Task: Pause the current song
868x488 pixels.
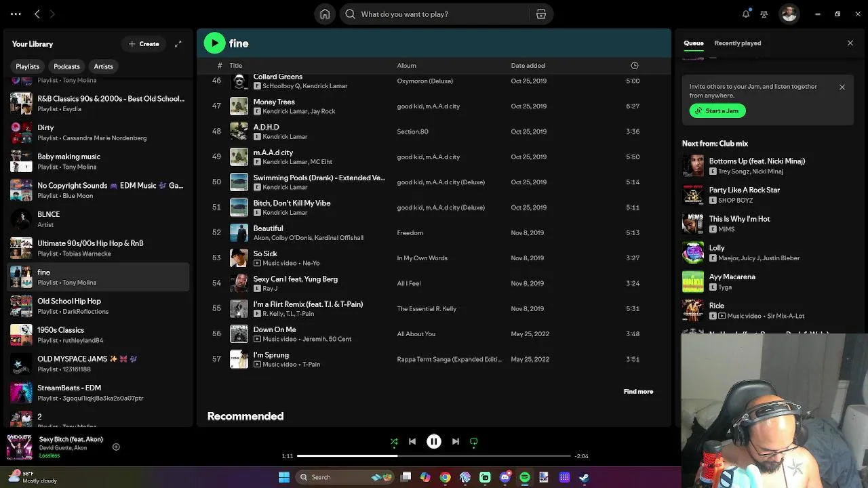Action: [434, 441]
